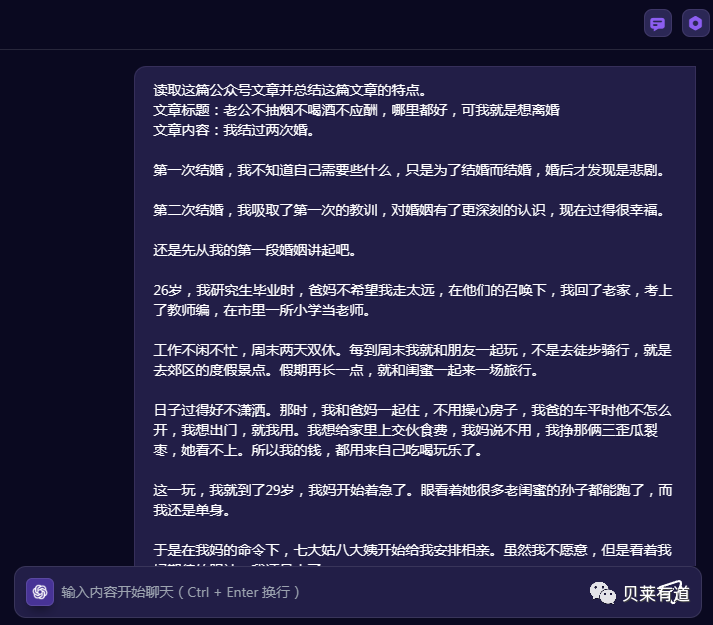This screenshot has height=625, width=713.
Task: Click the paragraph starting "于是在我妈的命令下"
Action: tap(412, 555)
